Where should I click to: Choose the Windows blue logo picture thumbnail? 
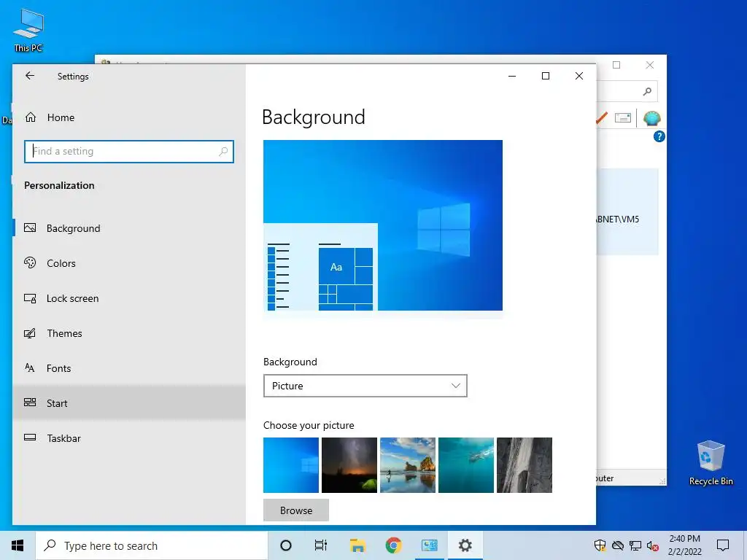pyautogui.click(x=291, y=465)
